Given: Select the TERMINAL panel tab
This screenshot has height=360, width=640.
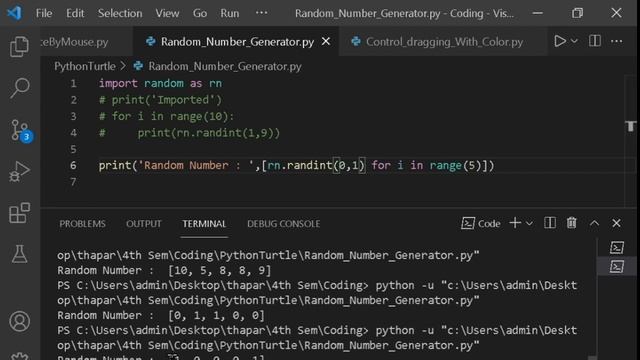Looking at the screenshot, I should pos(204,224).
